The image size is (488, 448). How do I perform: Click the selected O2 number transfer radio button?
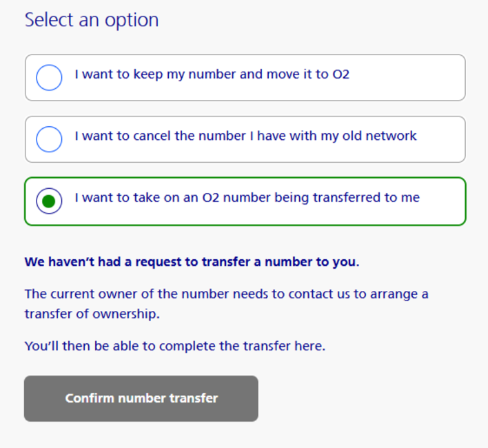click(49, 201)
